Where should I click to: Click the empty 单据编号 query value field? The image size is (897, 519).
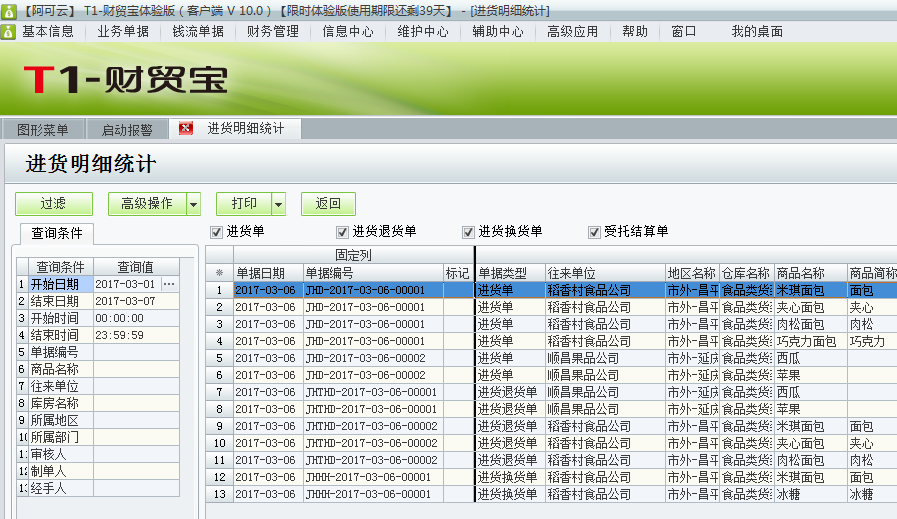tap(136, 352)
